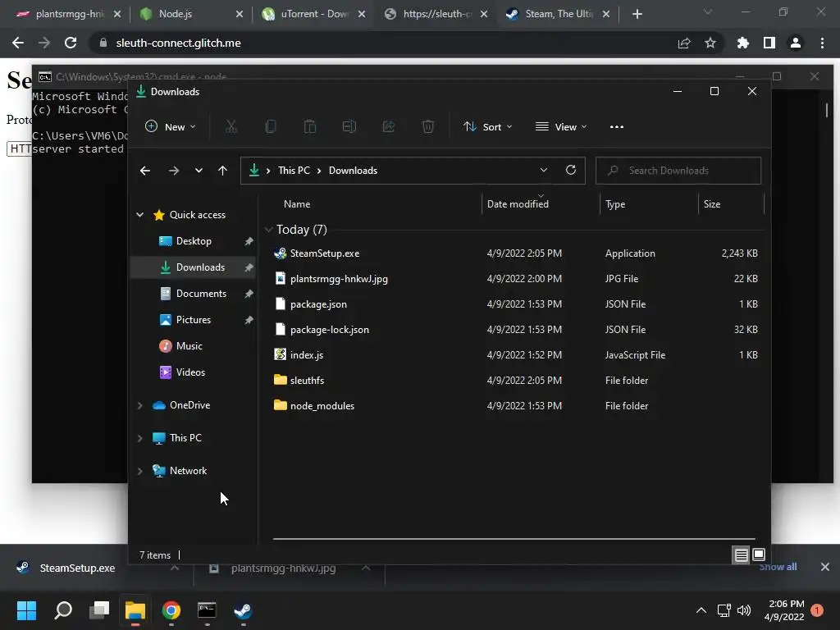Open Chrome profile avatar icon
Screen dimensions: 840x630
[796, 43]
